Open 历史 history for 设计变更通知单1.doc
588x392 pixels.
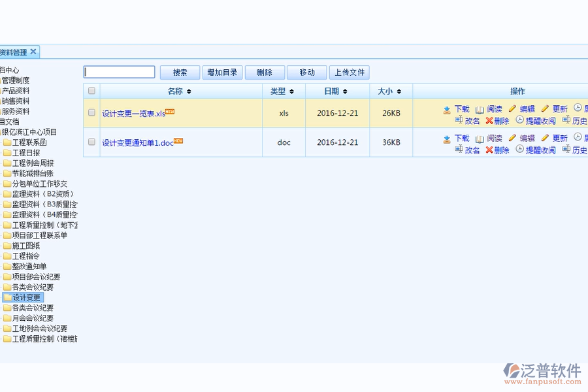566,150
